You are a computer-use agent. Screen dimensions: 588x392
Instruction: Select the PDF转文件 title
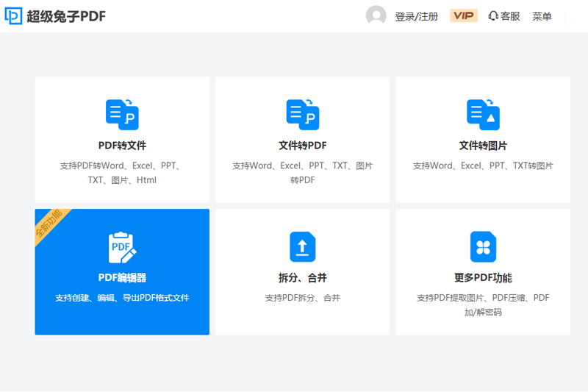(122, 146)
